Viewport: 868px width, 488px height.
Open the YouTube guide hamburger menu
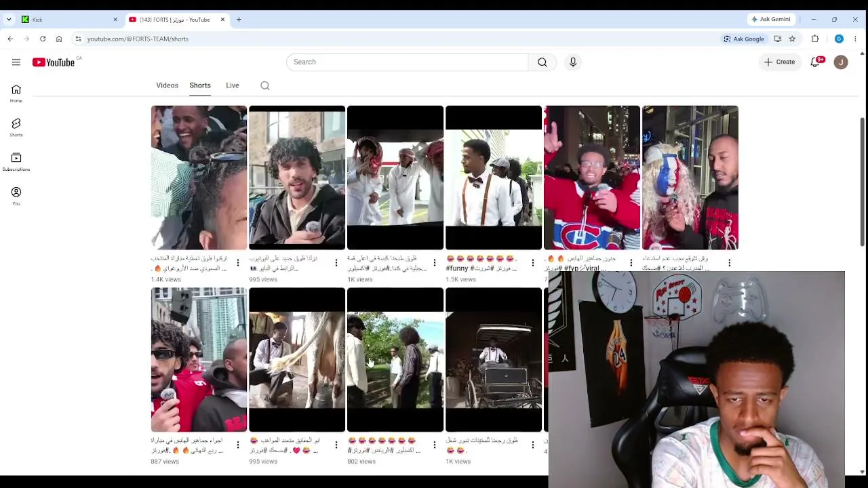pyautogui.click(x=16, y=62)
